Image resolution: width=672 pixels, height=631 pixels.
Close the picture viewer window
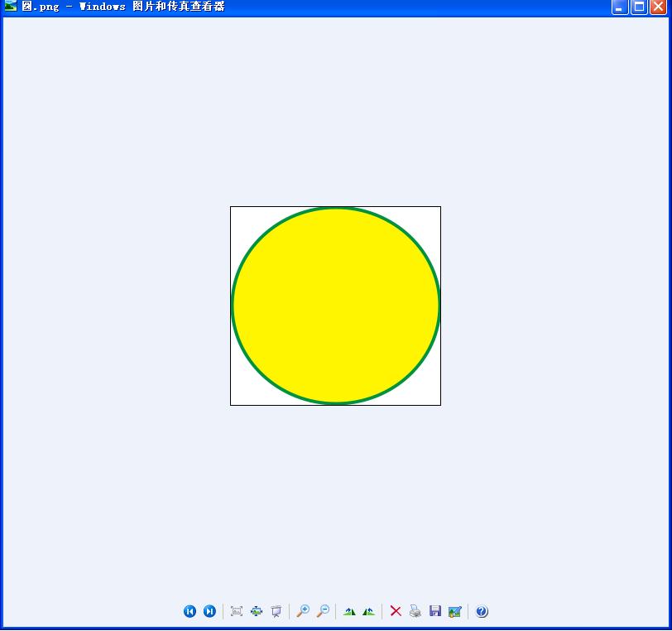tap(658, 7)
